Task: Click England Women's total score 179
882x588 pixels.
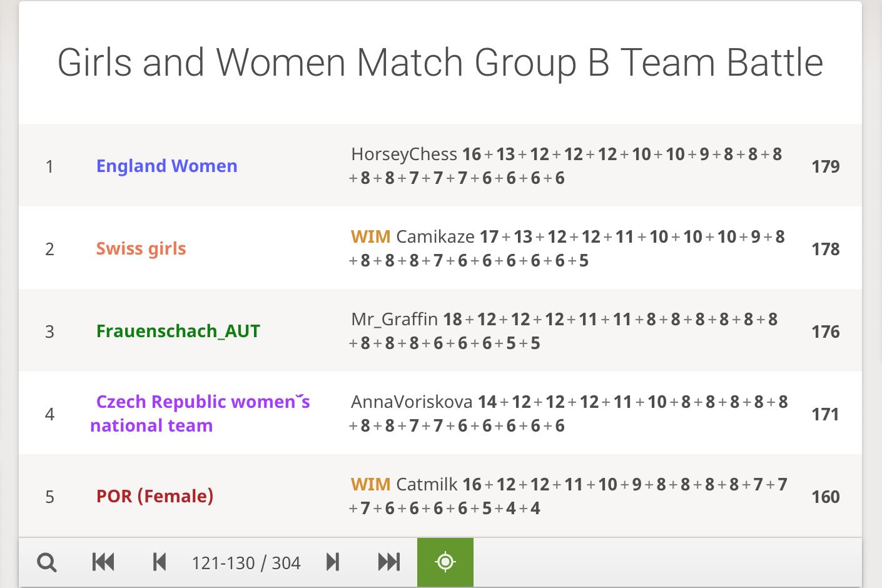Action: tap(825, 166)
